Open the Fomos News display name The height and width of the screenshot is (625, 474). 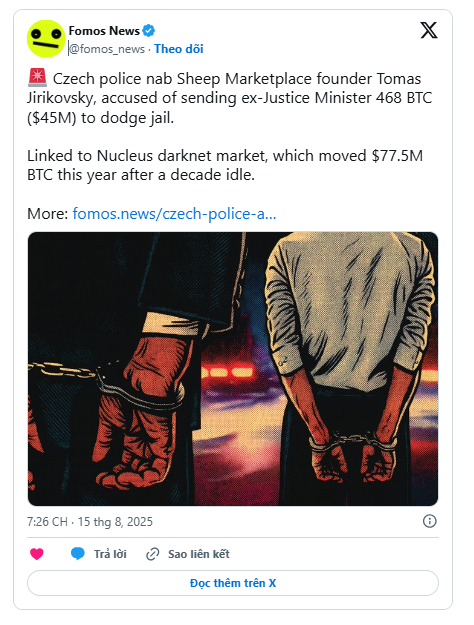104,31
